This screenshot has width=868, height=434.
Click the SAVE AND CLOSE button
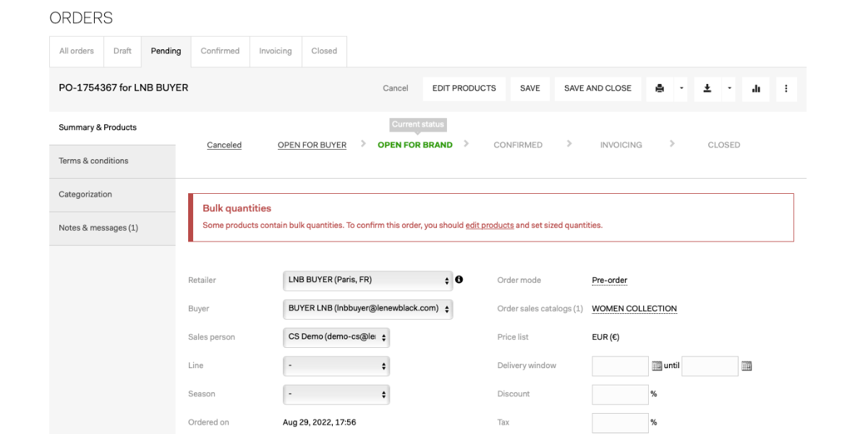coord(597,88)
